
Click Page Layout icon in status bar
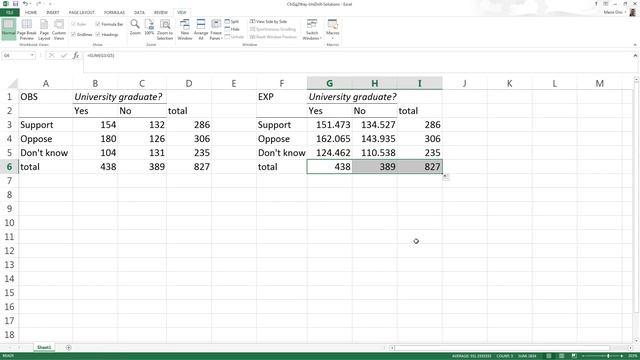[x=562, y=356]
